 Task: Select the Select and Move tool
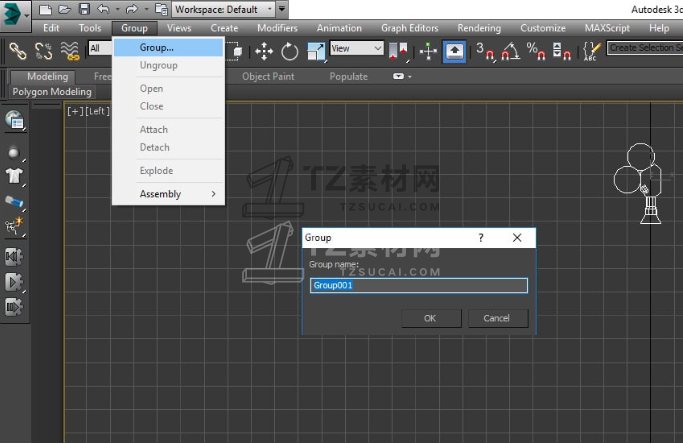tap(264, 51)
